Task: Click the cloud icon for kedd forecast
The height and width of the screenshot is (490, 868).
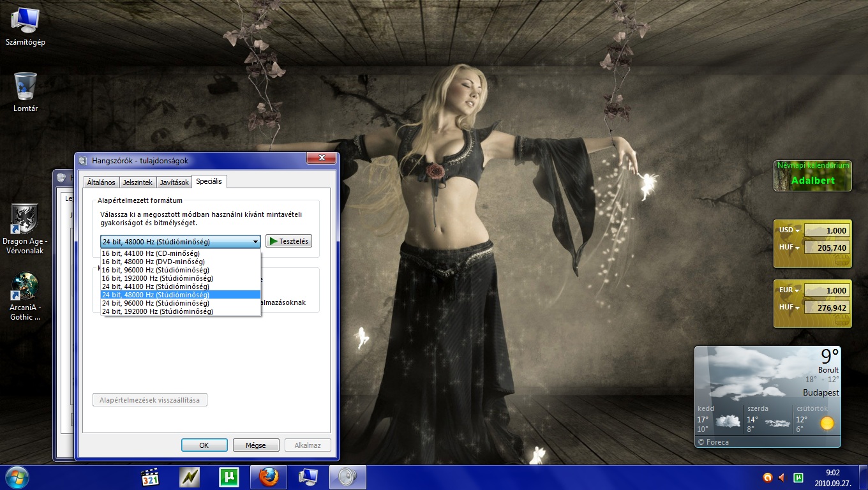Action: click(x=728, y=421)
